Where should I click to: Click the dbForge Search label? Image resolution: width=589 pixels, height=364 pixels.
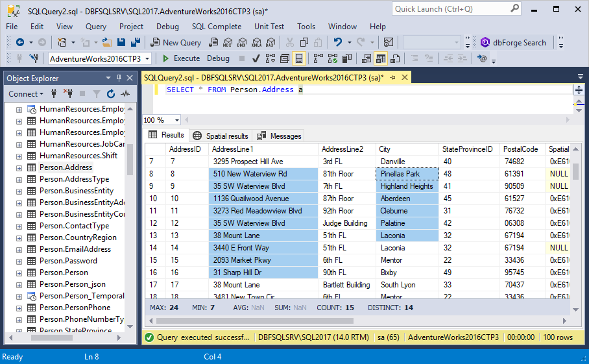pyautogui.click(x=519, y=43)
